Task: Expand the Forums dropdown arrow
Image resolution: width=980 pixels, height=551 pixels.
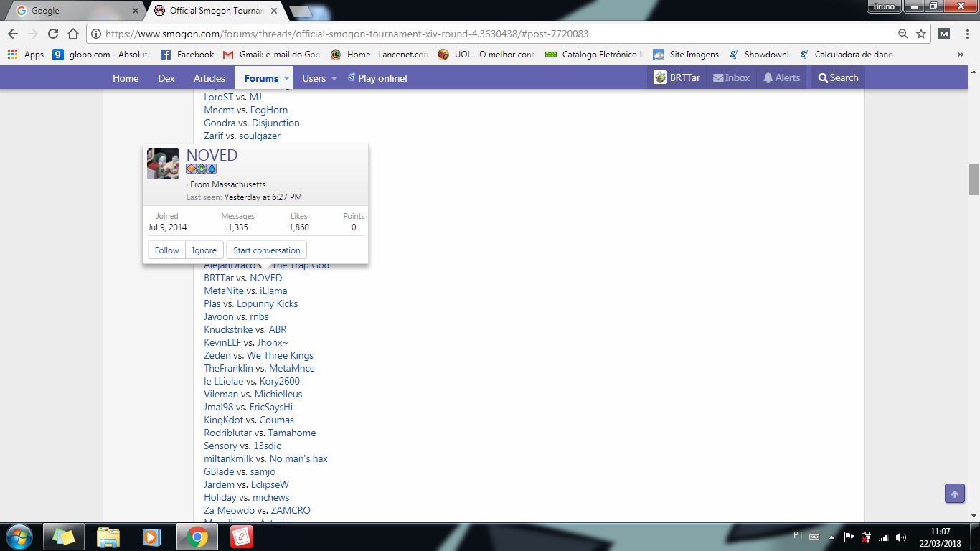Action: point(286,78)
